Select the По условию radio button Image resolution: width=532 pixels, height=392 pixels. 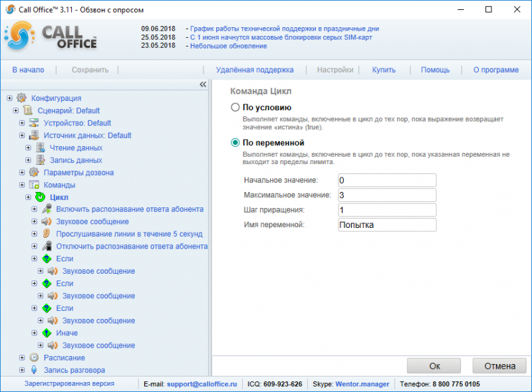(235, 108)
